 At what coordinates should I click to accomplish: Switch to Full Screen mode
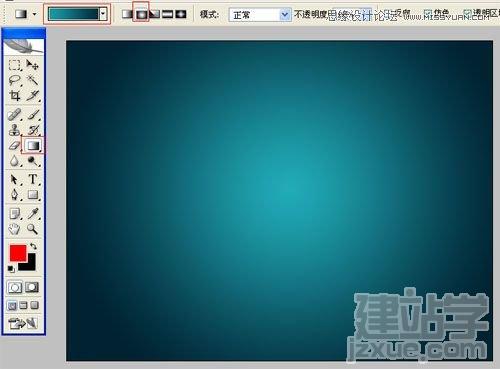point(34,305)
